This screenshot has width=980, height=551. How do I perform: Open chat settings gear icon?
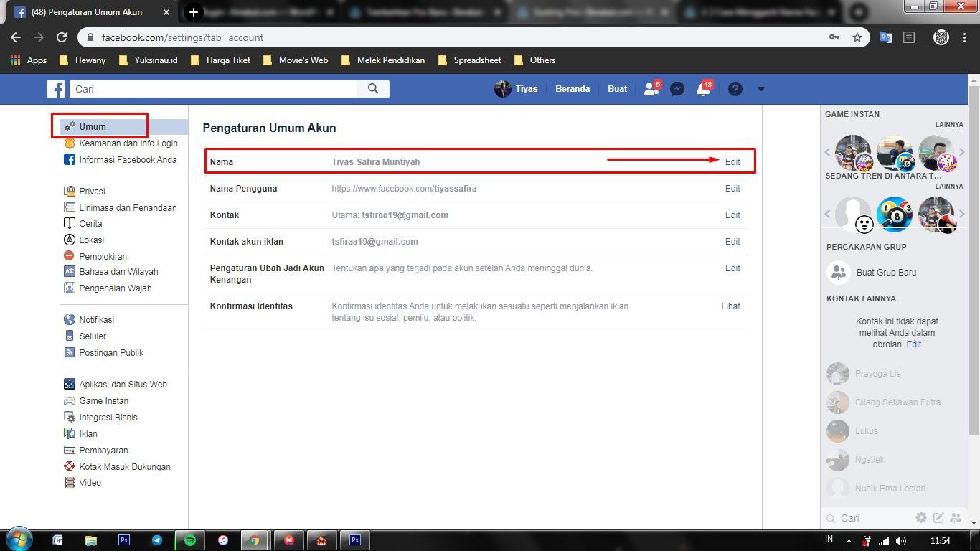(920, 517)
